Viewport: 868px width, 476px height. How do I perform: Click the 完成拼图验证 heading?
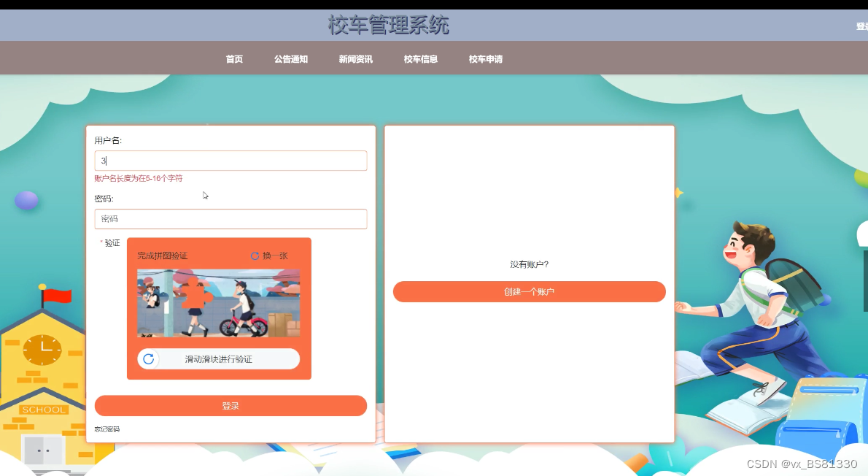pos(163,256)
